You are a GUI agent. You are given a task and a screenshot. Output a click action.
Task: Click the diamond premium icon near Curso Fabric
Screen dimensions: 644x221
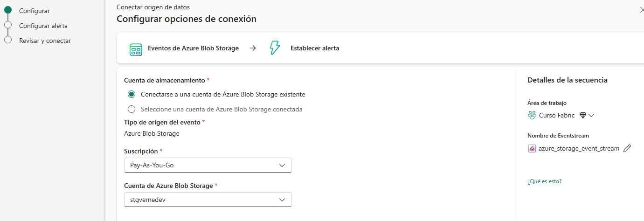point(582,115)
